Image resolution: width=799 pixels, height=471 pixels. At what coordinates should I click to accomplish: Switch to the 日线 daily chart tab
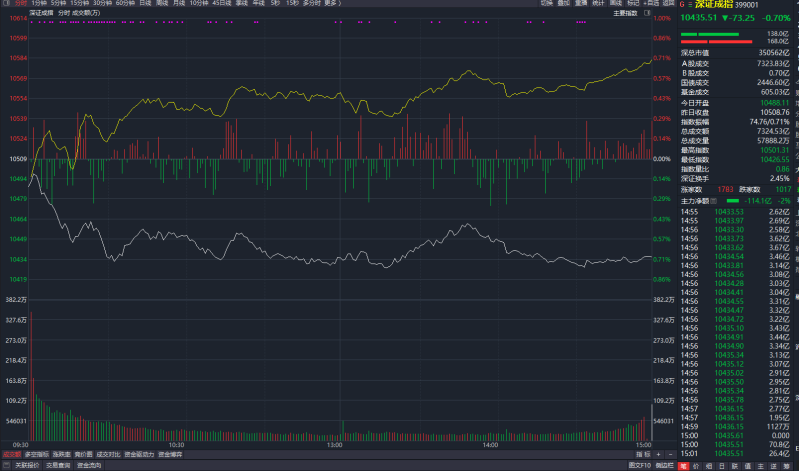[145, 3]
